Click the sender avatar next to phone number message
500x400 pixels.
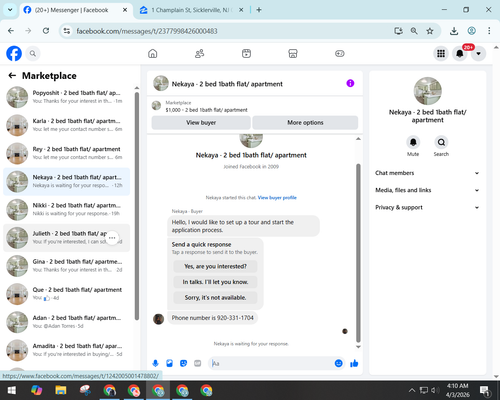[158, 319]
